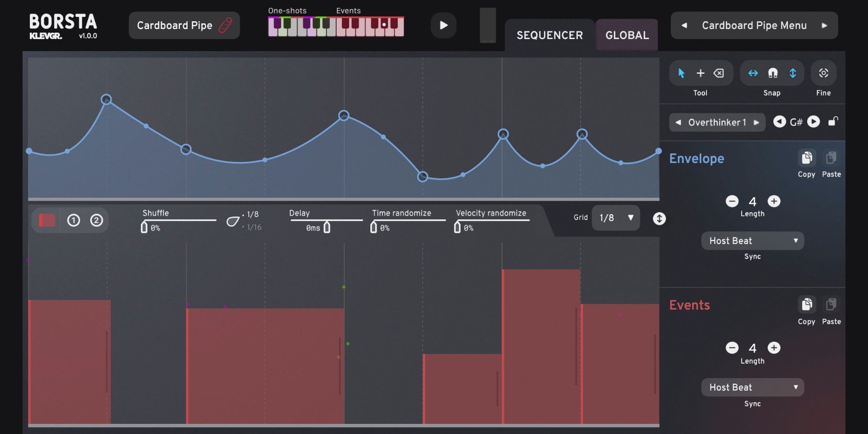Viewport: 868px width, 434px height.
Task: Click the Events Paste icon
Action: click(831, 305)
